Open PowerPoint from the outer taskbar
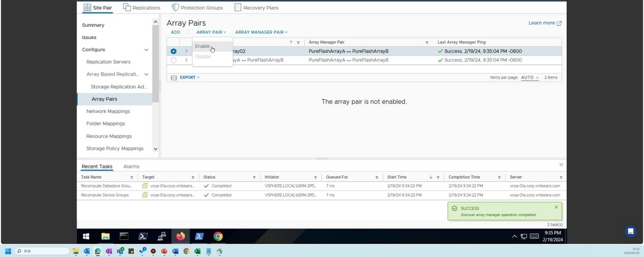This screenshot has width=644, height=257. [164, 251]
